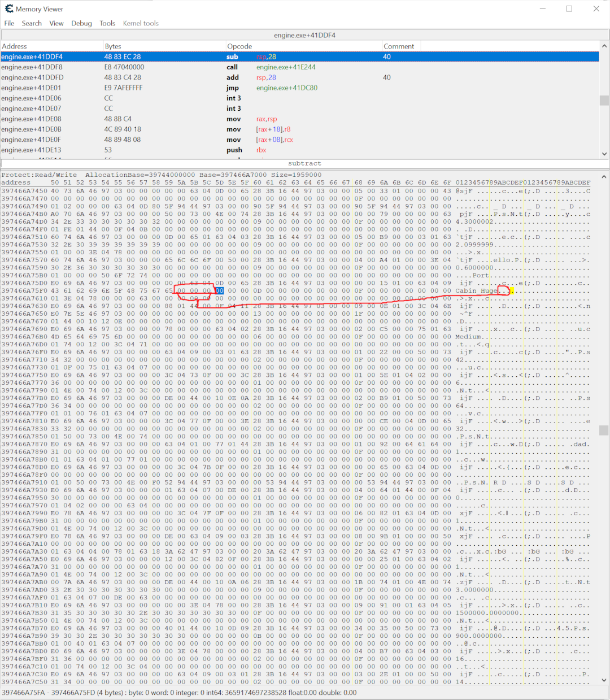610x700 pixels.
Task: Select the engine.exe+41DE07 int 3 row
Action: pos(299,108)
